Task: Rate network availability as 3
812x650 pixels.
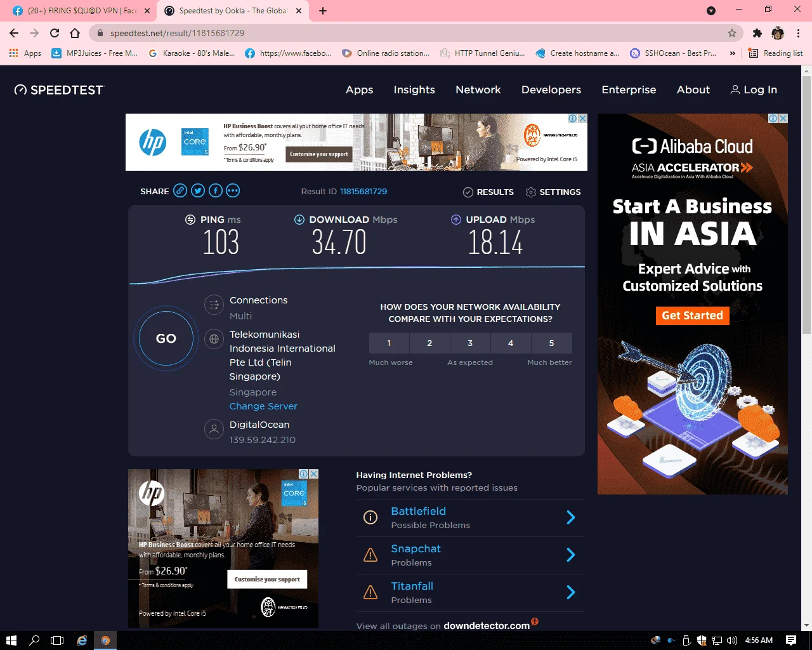Action: [x=470, y=343]
